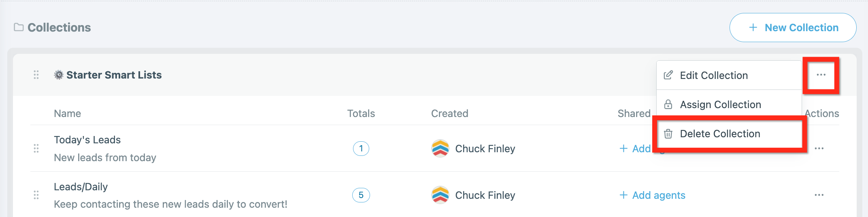Click the totals badge showing 1

[361, 149]
